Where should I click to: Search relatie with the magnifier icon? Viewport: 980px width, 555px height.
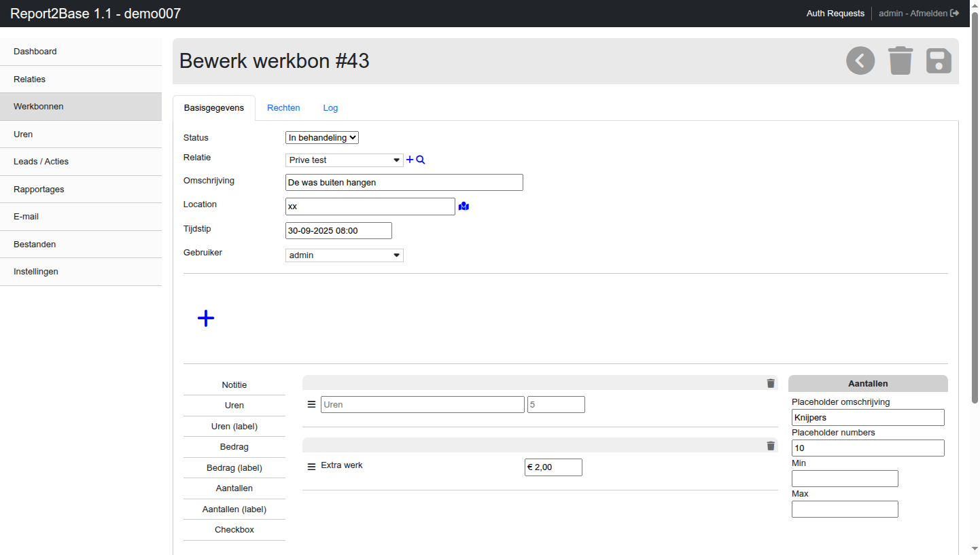point(421,160)
